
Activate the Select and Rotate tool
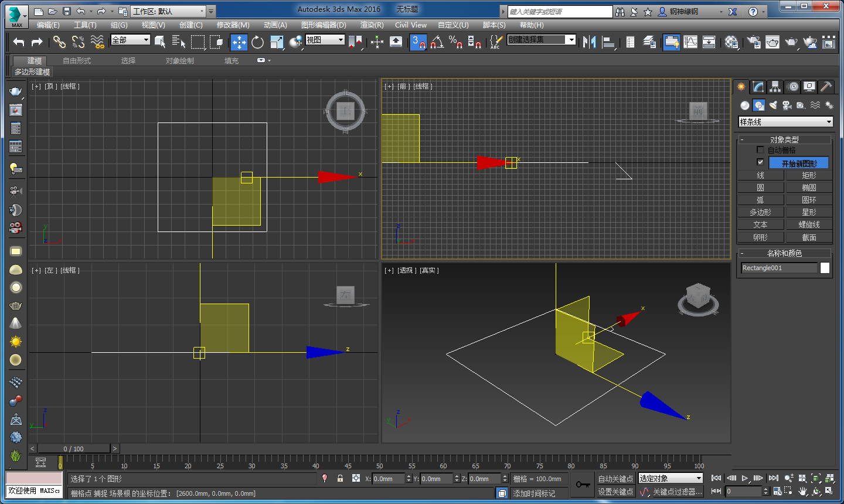(x=257, y=42)
